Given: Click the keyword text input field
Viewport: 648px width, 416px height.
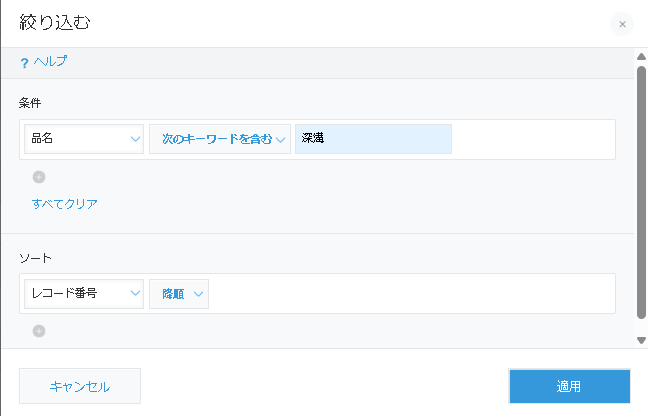Looking at the screenshot, I should coord(373,139).
